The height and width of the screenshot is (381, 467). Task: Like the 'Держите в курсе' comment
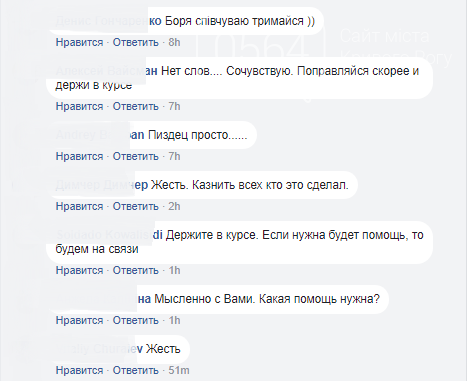[79, 270]
